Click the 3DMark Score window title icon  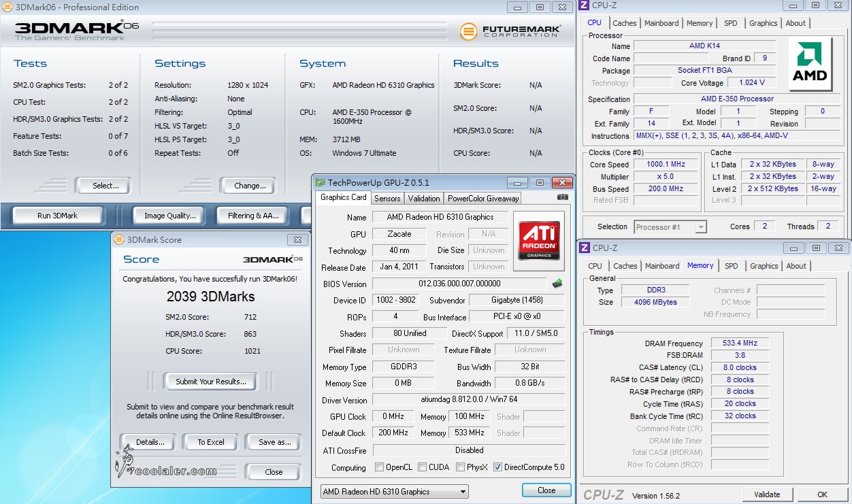coord(119,239)
